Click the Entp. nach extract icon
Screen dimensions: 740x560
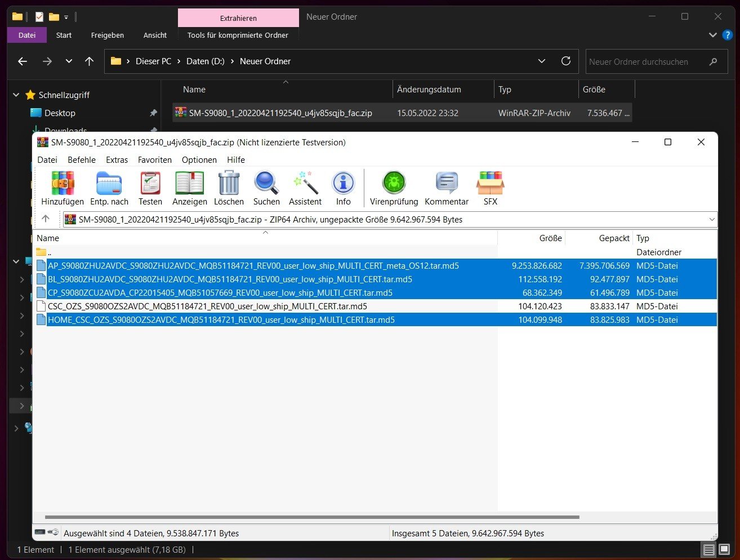tap(109, 183)
